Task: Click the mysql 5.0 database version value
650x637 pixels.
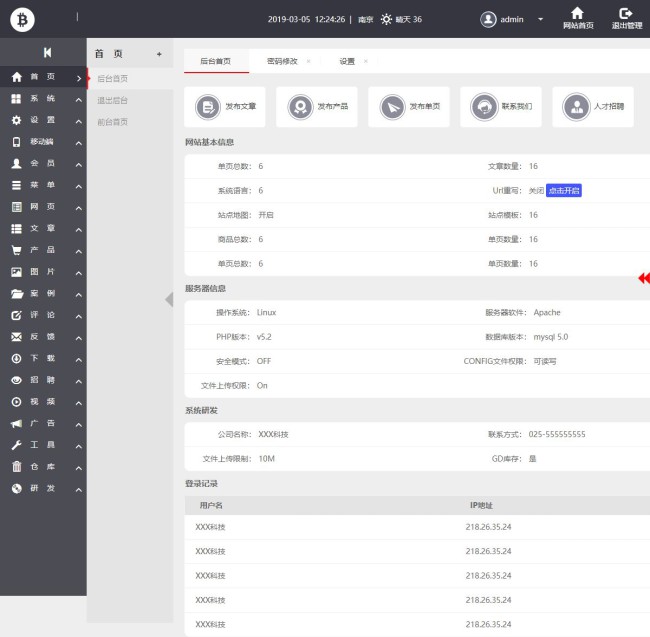Action: click(551, 337)
